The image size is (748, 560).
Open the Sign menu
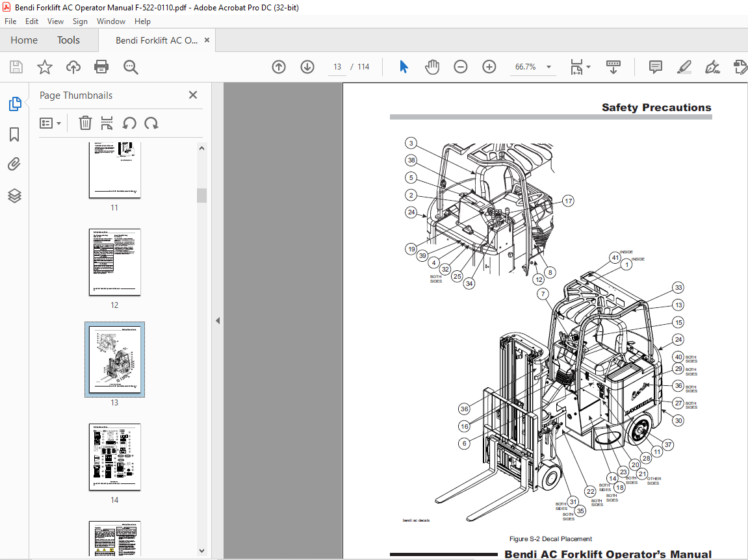point(80,21)
